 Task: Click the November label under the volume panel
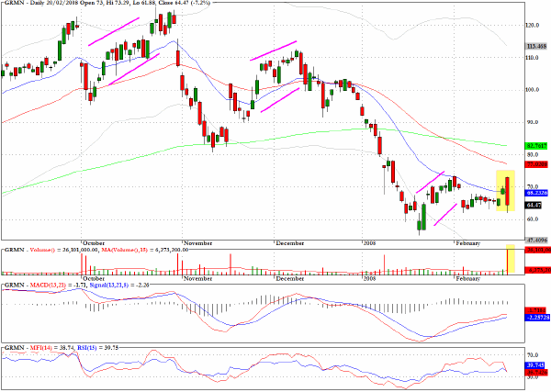[197, 278]
